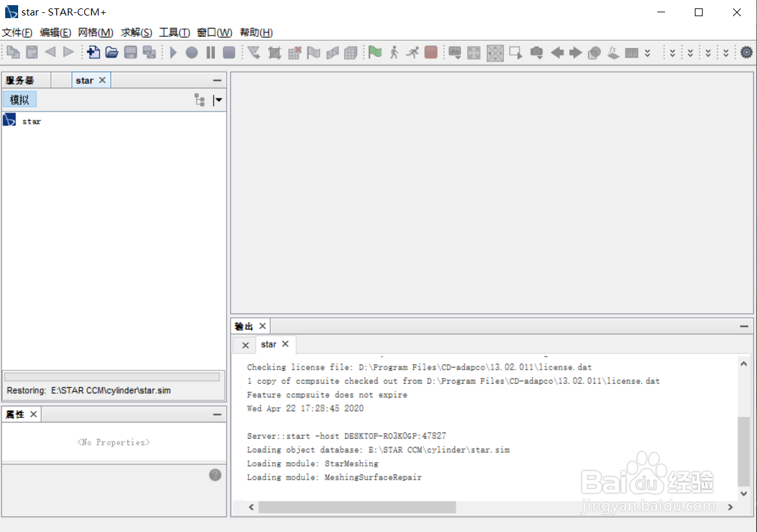Click the grey meshed cube icon
This screenshot has height=532, width=757.
[x=351, y=52]
